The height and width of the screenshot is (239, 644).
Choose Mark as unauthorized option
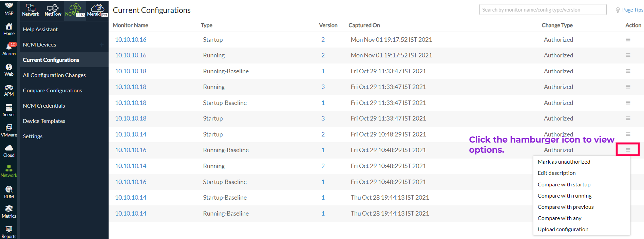pyautogui.click(x=564, y=162)
